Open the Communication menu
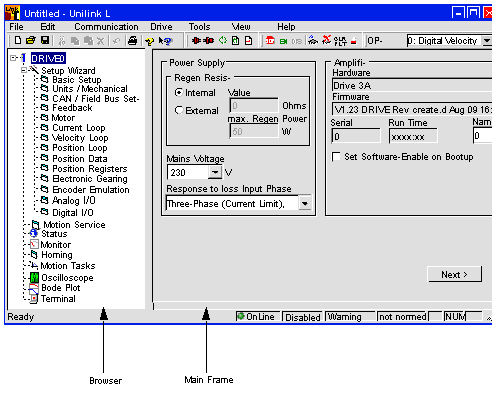Viewport: 493px width, 393px height. pyautogui.click(x=106, y=27)
